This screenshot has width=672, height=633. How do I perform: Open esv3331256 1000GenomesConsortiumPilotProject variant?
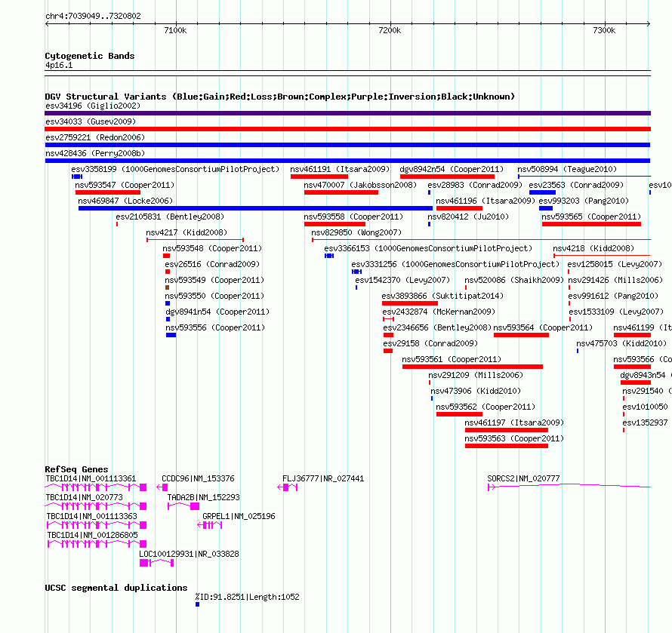pos(356,272)
